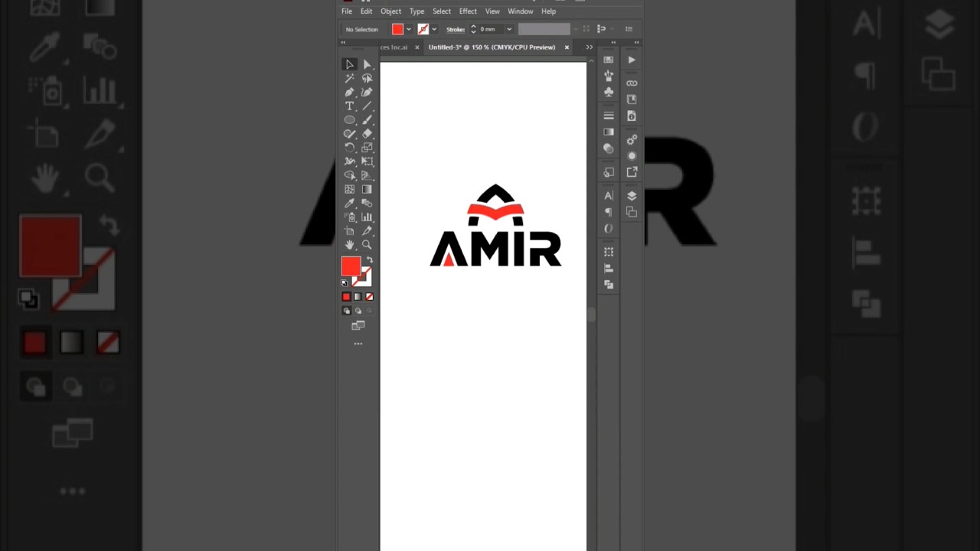The width and height of the screenshot is (980, 551).
Task: Click the red Fill swatch in toolbox
Action: pyautogui.click(x=351, y=266)
